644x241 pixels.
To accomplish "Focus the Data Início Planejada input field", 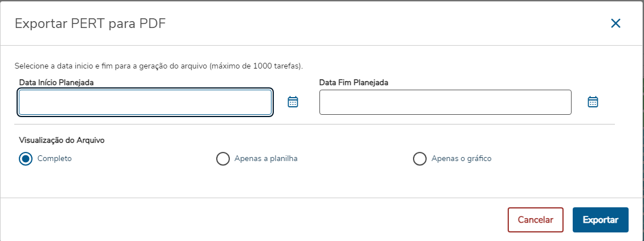I will [145, 103].
